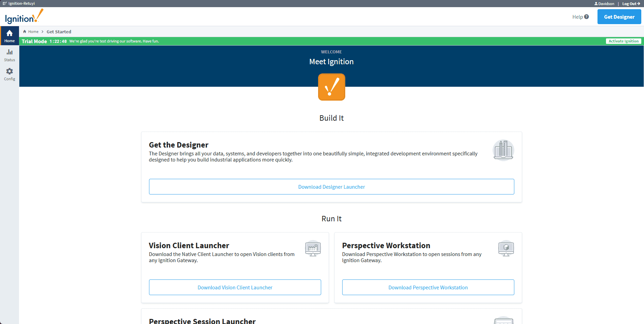The image size is (644, 324).
Task: Click the Help question mark icon
Action: point(586,17)
